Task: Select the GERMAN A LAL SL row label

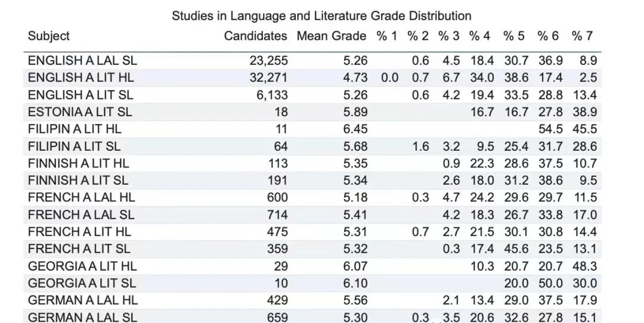Action: coord(82,317)
